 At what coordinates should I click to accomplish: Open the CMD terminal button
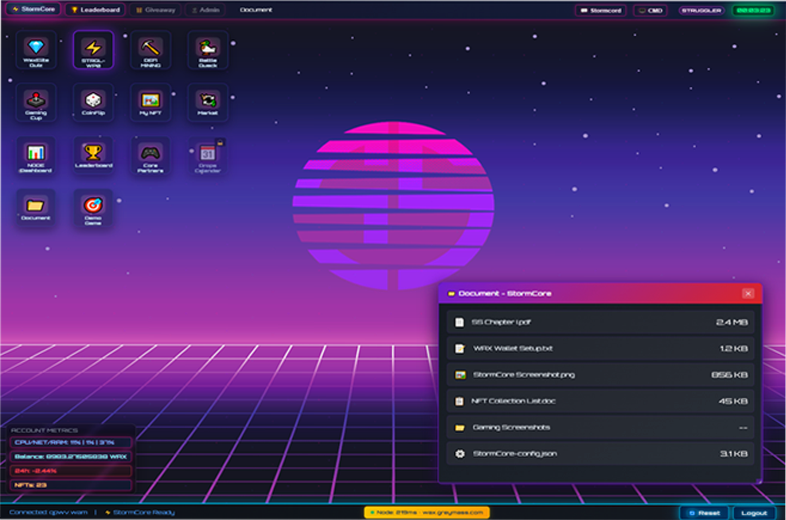[x=651, y=10]
